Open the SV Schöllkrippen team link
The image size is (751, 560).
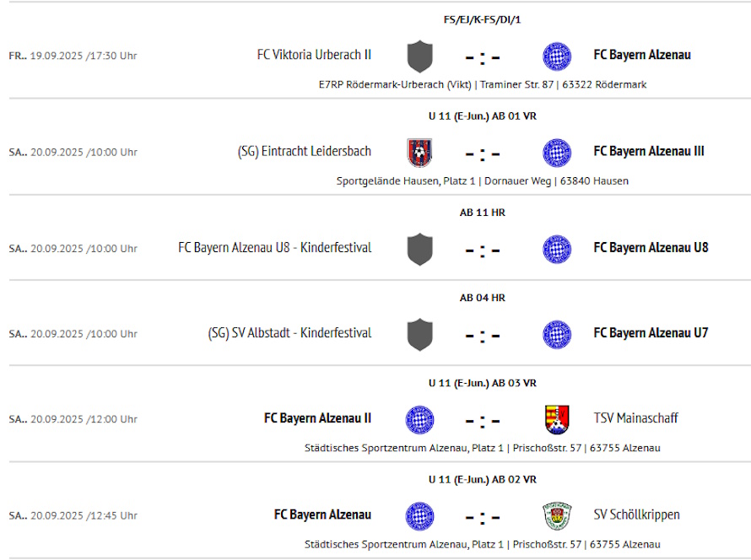tap(636, 515)
